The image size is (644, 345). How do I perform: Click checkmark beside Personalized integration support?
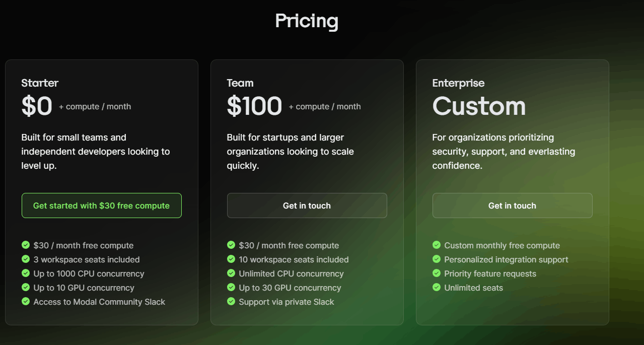click(437, 259)
